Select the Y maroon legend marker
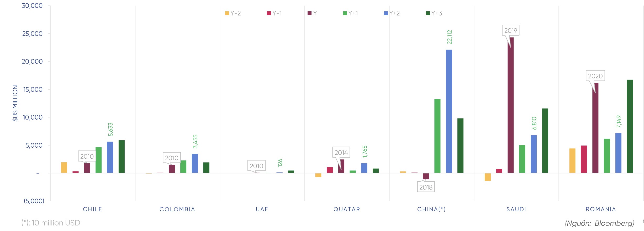The height and width of the screenshot is (231, 644). 309,13
